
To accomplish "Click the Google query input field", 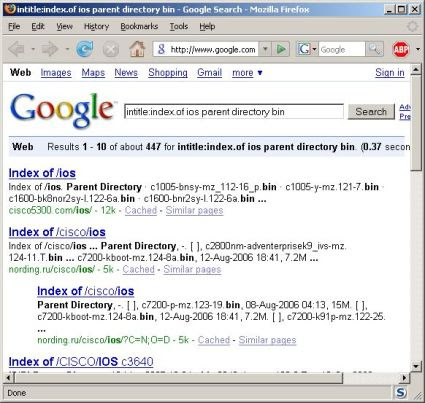I will coord(234,112).
